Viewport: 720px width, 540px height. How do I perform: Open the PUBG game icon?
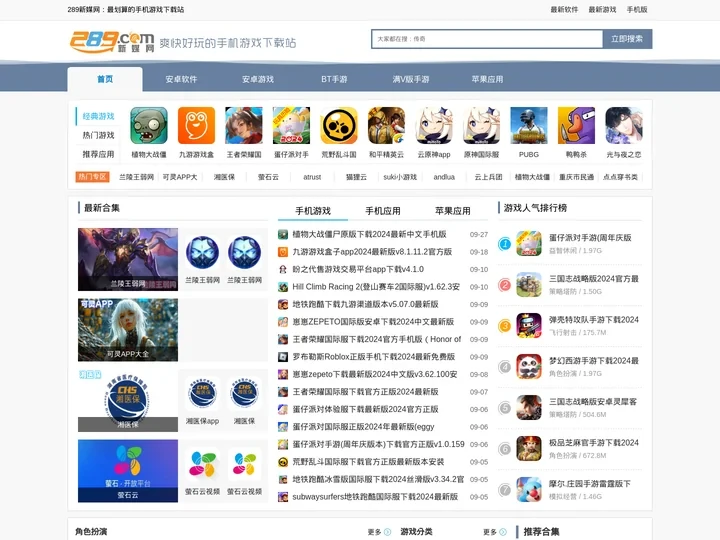529,125
